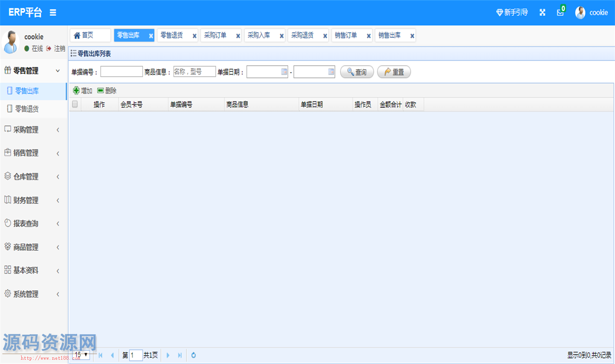The width and height of the screenshot is (615, 364).
Task: Open calendar picker for end date
Action: pyautogui.click(x=331, y=72)
